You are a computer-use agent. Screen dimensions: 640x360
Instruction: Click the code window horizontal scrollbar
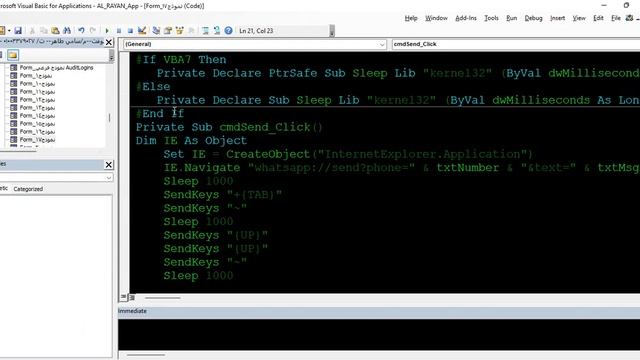coord(162,298)
